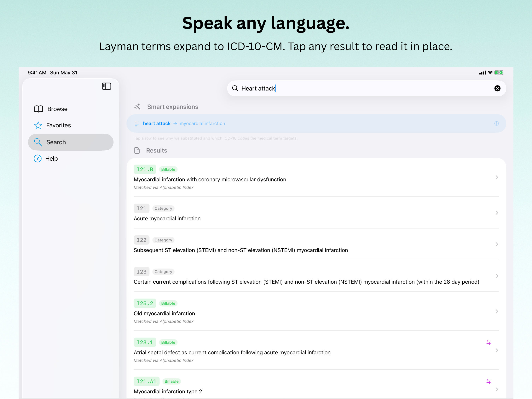The width and height of the screenshot is (532, 399).
Task: Click the Browse book icon
Action: (x=38, y=109)
